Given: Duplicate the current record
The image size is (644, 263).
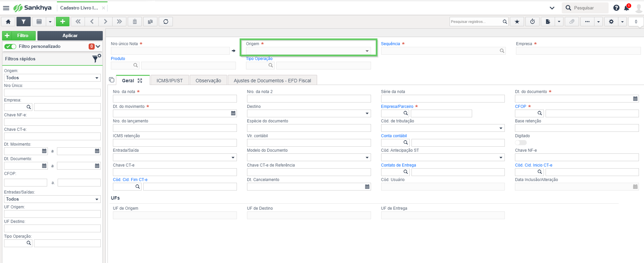Looking at the screenshot, I should (150, 22).
